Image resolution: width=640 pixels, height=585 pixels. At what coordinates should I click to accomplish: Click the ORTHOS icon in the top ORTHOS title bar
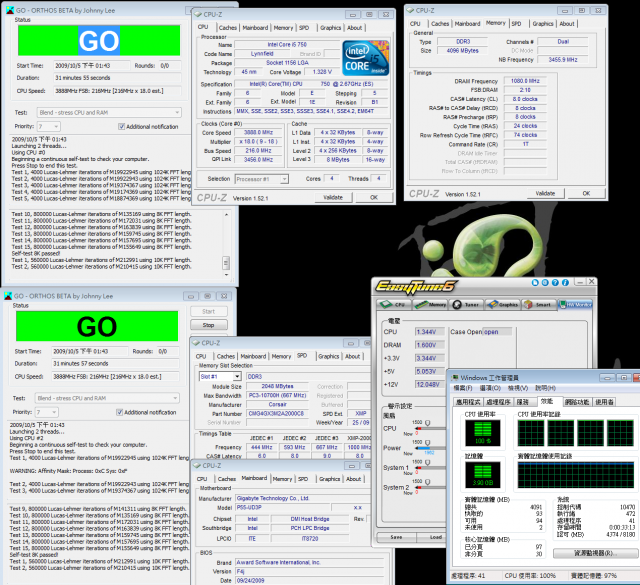(9, 10)
